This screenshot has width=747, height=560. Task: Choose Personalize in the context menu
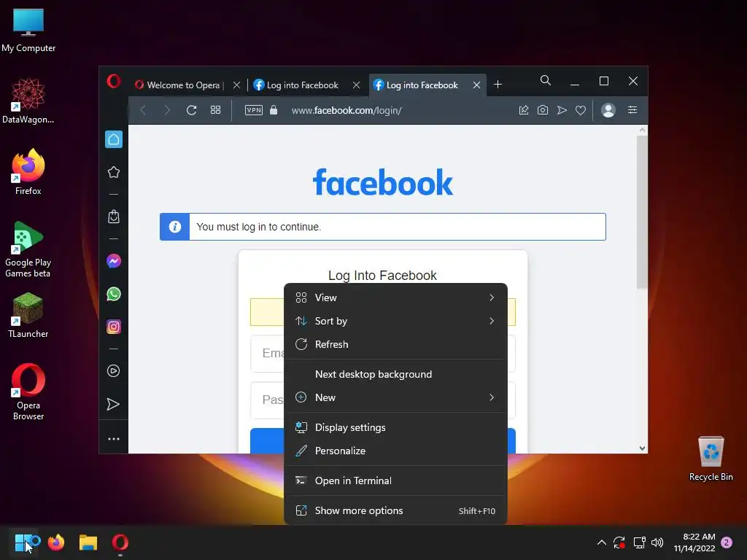point(395,451)
